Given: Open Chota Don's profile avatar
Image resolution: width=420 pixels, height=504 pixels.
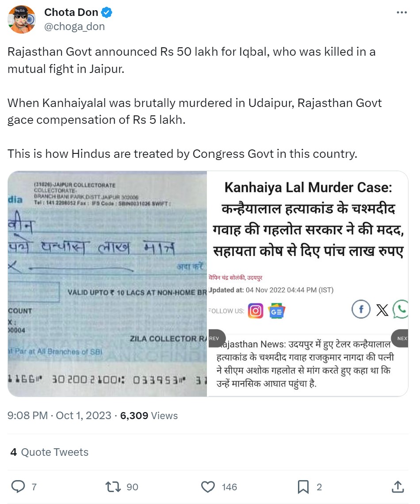Looking at the screenshot, I should [22, 19].
